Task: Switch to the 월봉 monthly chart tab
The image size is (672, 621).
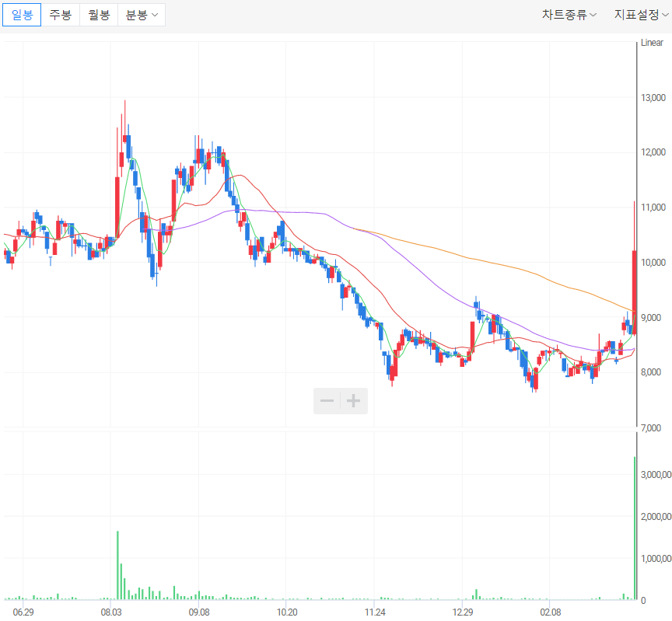Action: coord(99,15)
